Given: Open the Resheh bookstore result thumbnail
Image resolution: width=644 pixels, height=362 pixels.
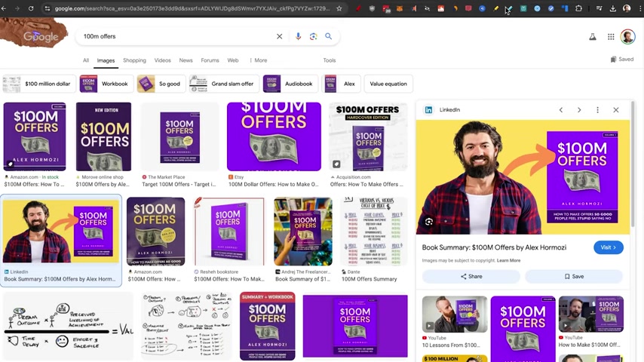Looking at the screenshot, I should point(229,232).
